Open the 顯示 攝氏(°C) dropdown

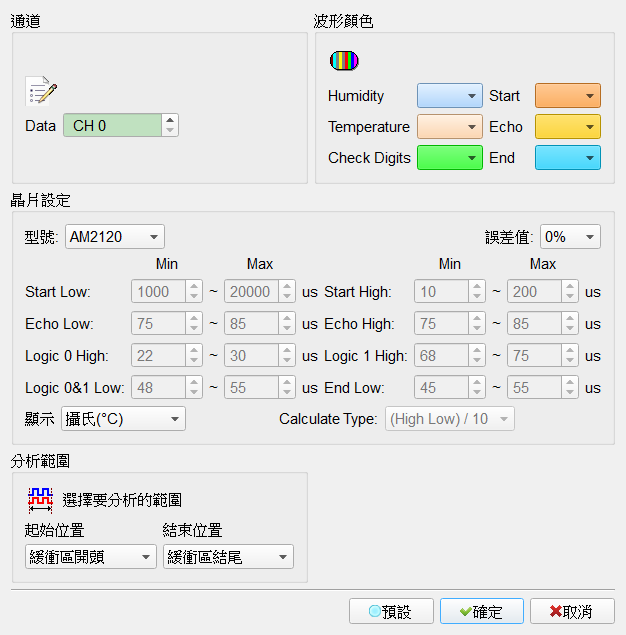123,419
